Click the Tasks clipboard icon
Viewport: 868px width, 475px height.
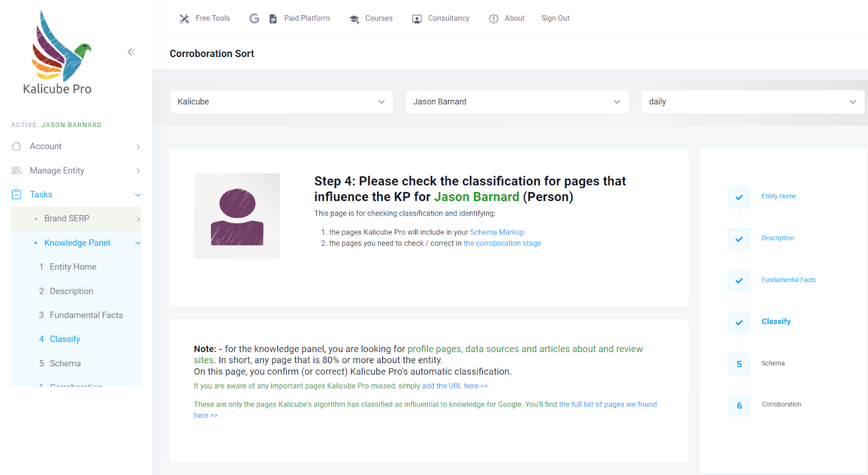[16, 194]
